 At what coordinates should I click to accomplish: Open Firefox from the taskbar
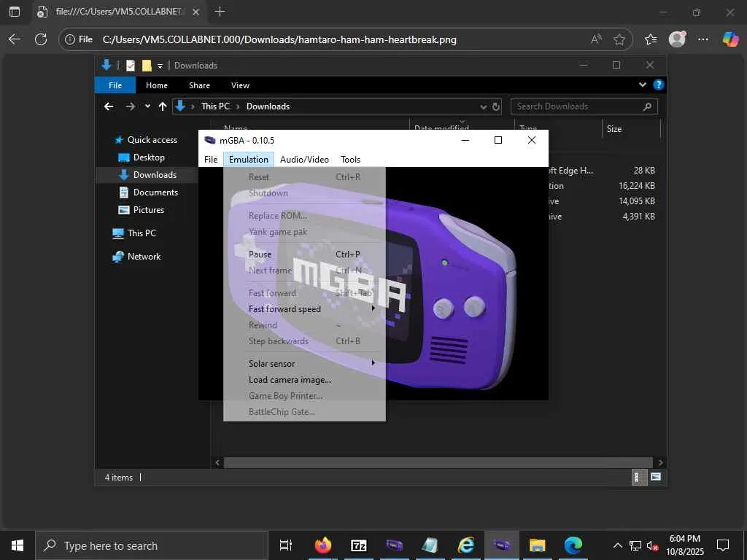coord(322,545)
